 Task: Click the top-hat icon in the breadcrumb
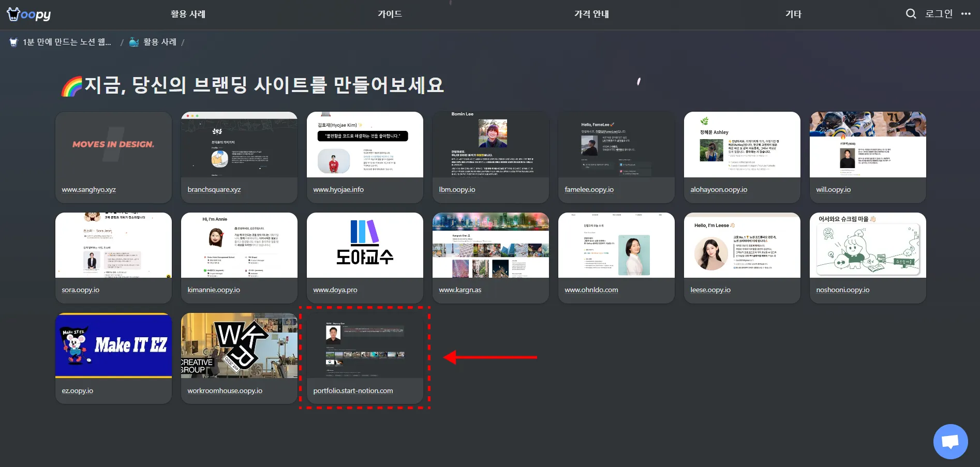coord(13,42)
